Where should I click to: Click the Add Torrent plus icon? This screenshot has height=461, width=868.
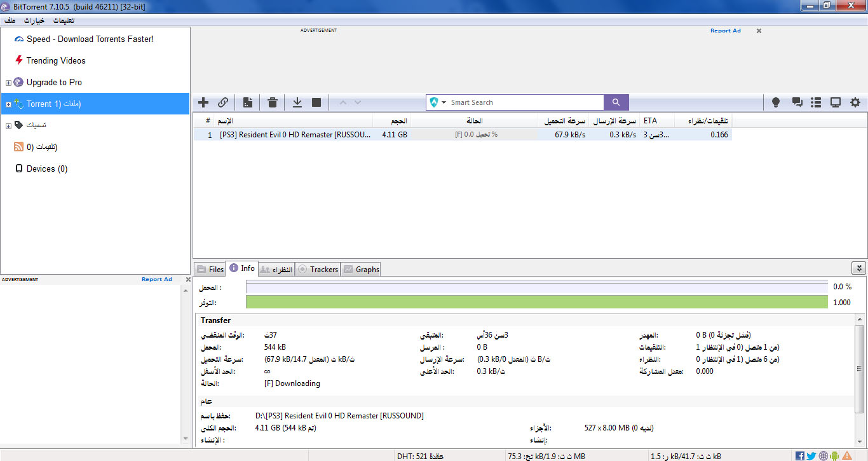point(203,102)
